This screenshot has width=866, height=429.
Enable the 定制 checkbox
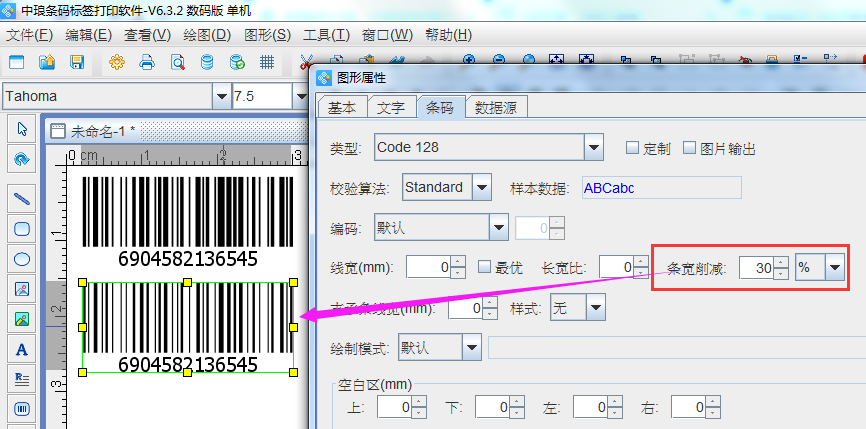tap(632, 148)
